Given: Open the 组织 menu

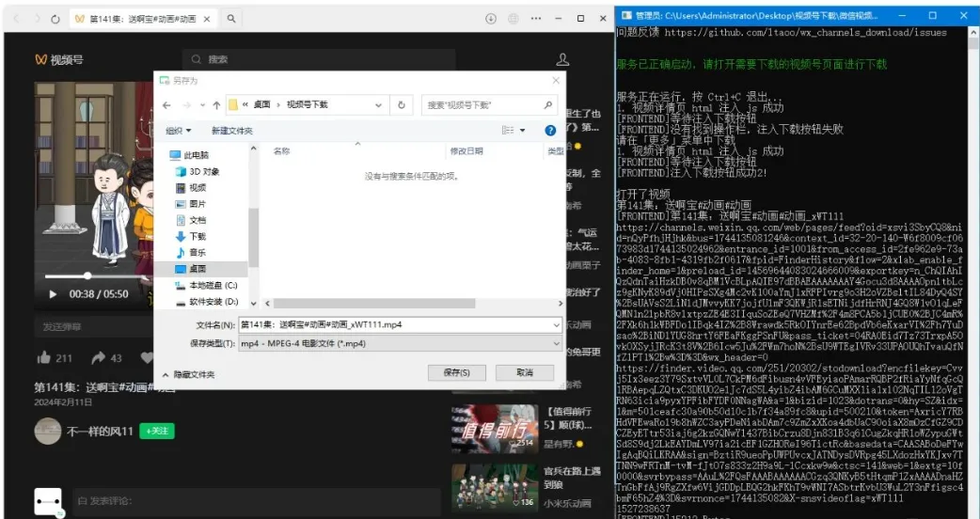Looking at the screenshot, I should pyautogui.click(x=178, y=131).
